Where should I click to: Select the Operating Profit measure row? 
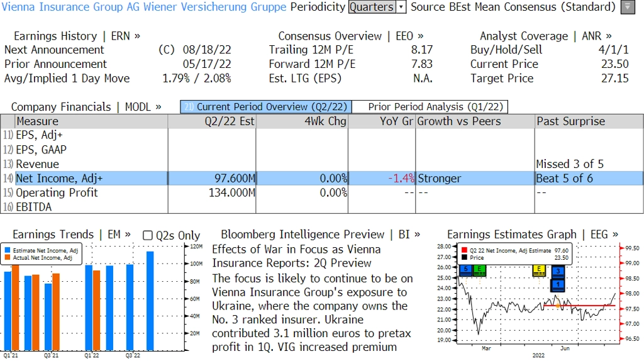pyautogui.click(x=321, y=192)
